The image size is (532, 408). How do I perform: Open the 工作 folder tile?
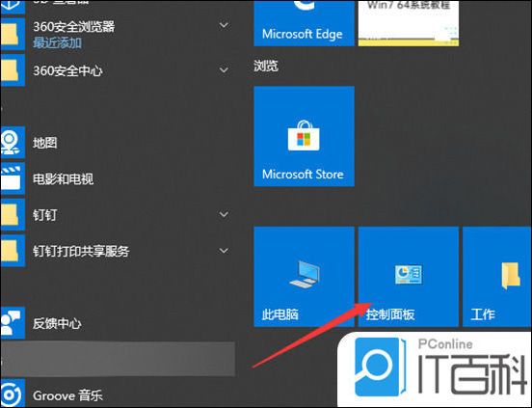click(496, 277)
